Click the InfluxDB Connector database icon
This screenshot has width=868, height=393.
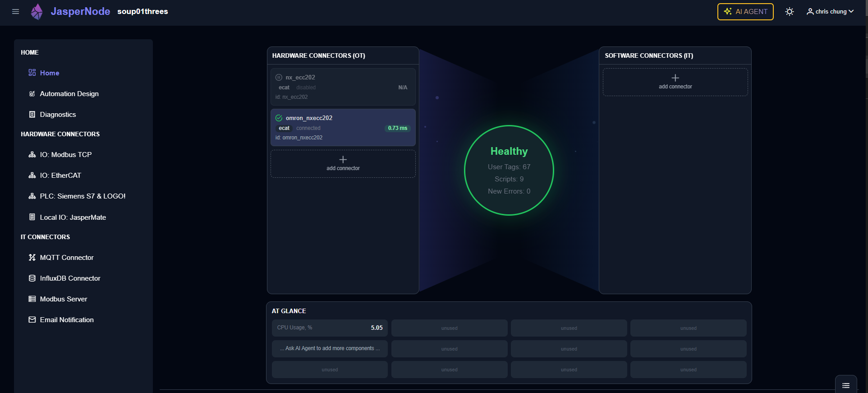(32, 278)
